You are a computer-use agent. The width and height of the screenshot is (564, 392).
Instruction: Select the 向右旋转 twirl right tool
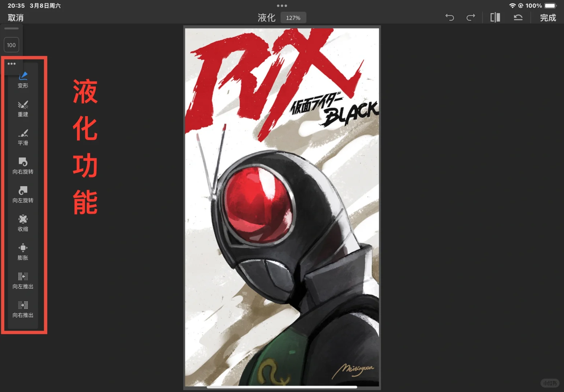point(23,166)
